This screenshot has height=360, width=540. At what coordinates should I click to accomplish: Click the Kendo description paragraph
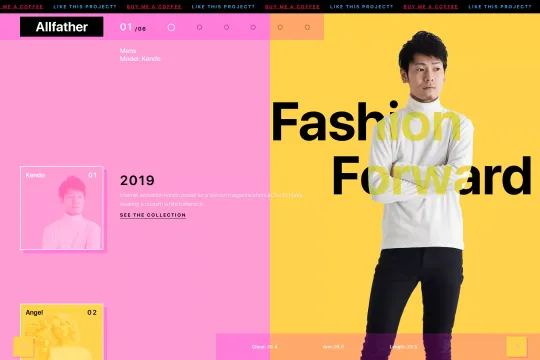tap(212, 199)
